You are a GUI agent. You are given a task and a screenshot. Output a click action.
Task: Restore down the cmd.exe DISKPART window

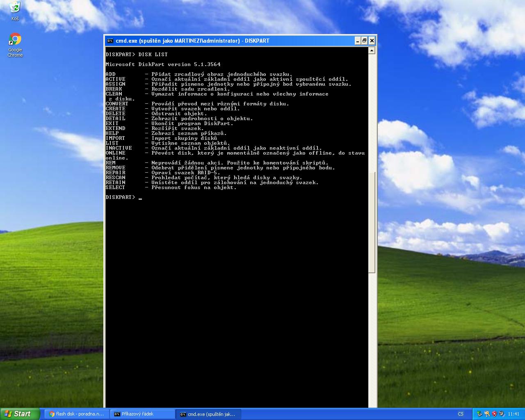[364, 41]
